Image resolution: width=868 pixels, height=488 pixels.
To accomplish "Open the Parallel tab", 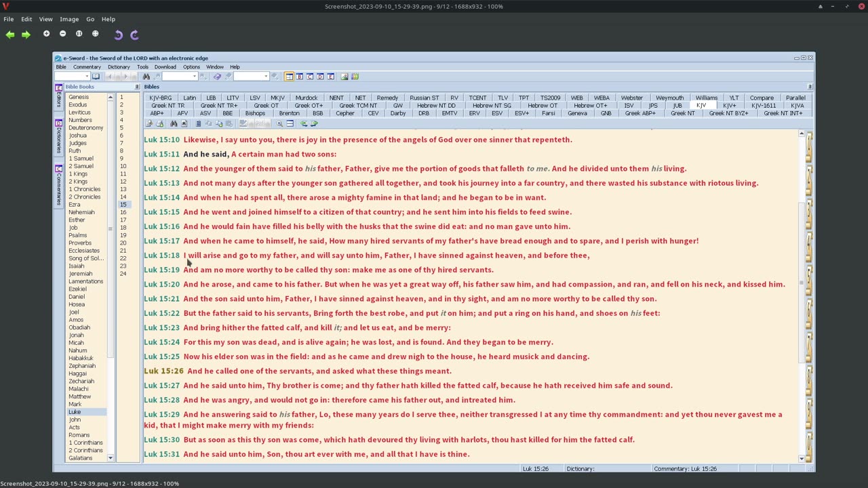I will [795, 98].
